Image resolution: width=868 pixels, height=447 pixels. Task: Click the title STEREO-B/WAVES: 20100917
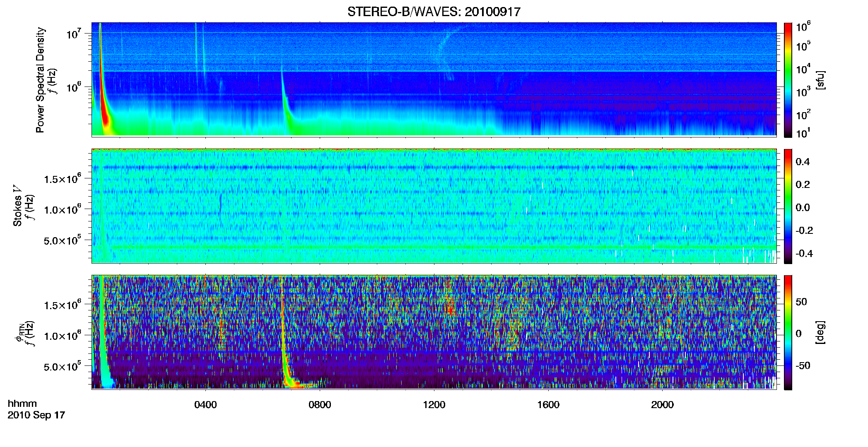(434, 12)
